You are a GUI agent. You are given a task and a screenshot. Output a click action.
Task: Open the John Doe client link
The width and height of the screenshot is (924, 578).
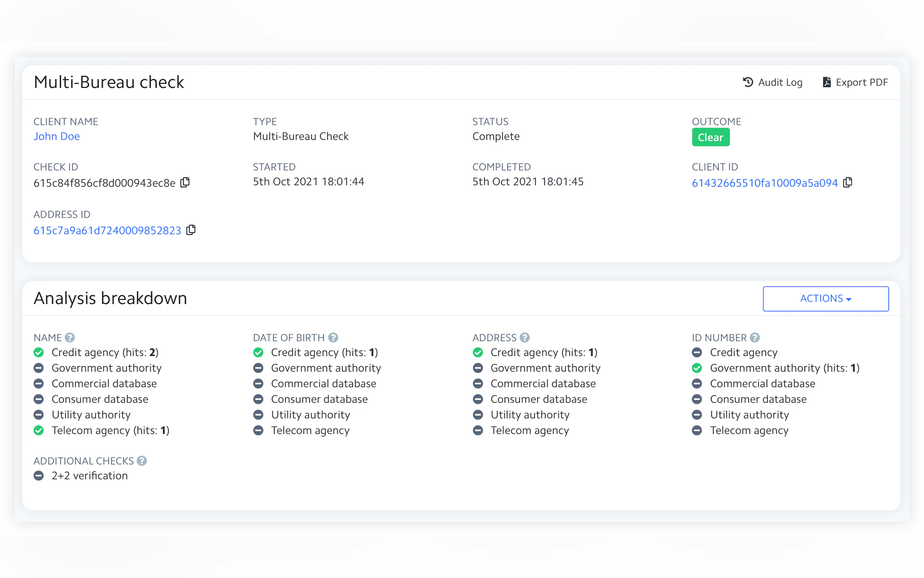click(x=56, y=136)
